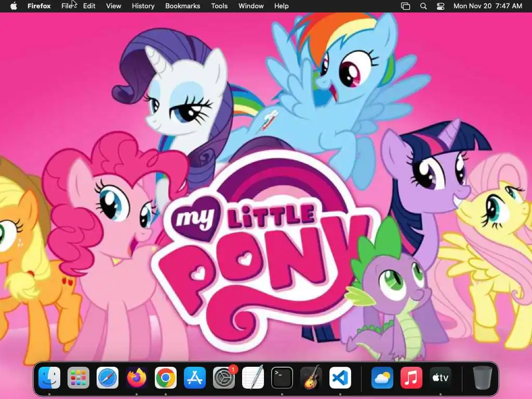Image resolution: width=532 pixels, height=399 pixels.
Task: Open the Apple menu
Action: click(x=14, y=6)
